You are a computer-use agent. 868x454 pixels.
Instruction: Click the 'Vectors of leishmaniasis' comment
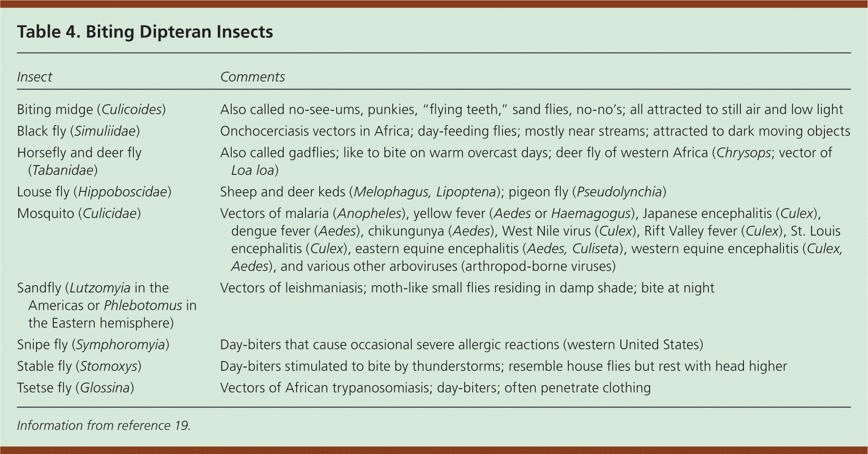(467, 288)
